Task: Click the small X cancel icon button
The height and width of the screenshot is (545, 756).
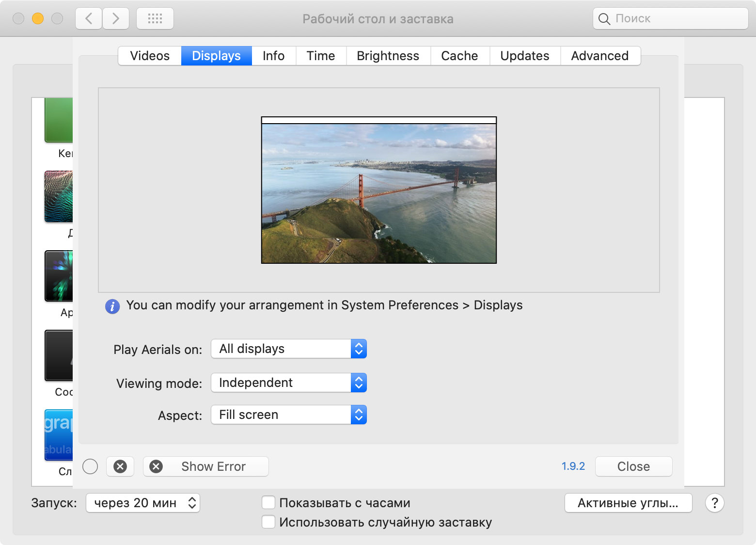Action: [120, 466]
